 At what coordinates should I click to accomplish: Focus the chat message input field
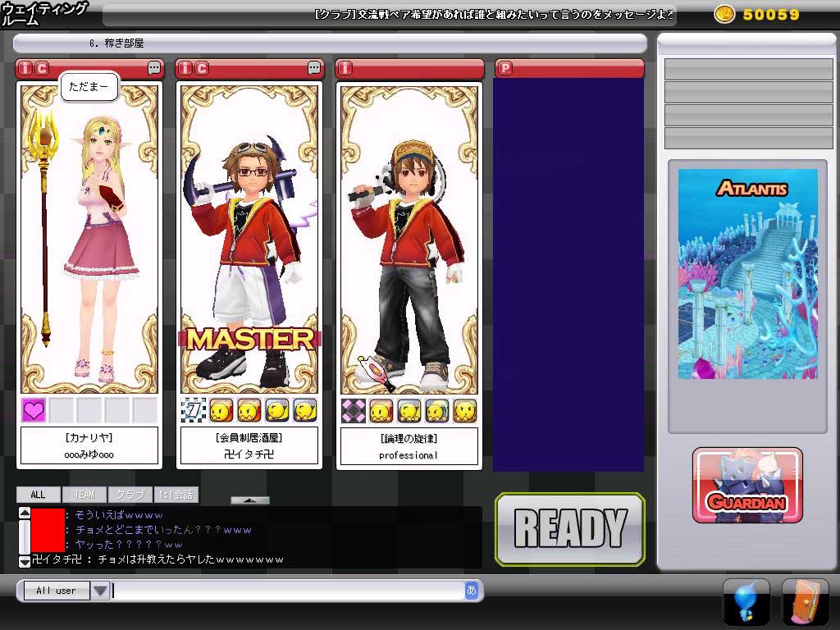[x=287, y=590]
